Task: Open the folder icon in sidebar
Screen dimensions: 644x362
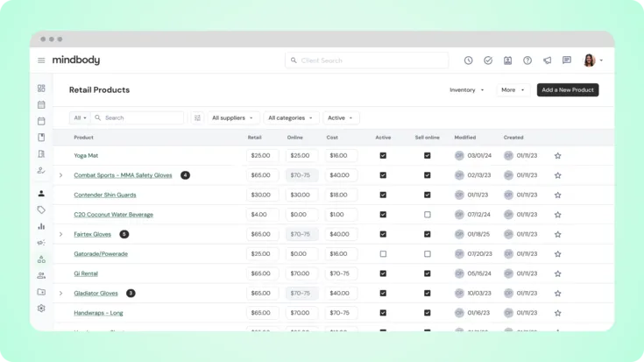Action: click(41, 292)
